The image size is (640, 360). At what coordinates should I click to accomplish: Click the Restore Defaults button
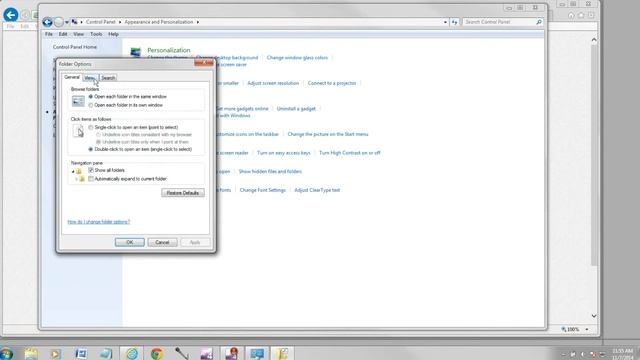[x=183, y=193]
